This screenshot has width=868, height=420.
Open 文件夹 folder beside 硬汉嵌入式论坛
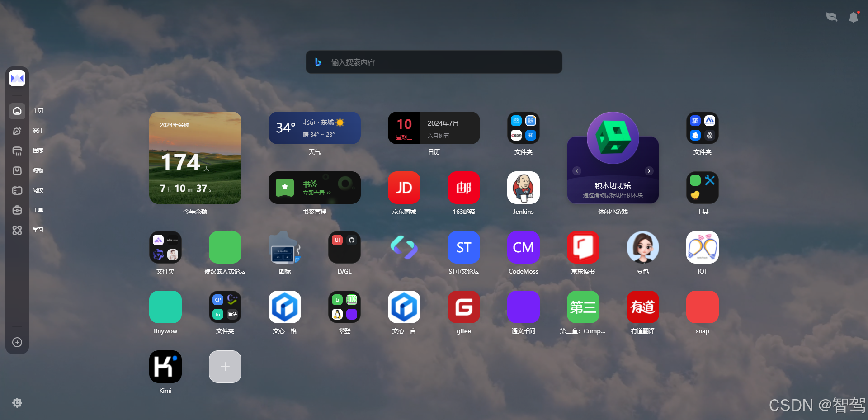click(x=165, y=247)
